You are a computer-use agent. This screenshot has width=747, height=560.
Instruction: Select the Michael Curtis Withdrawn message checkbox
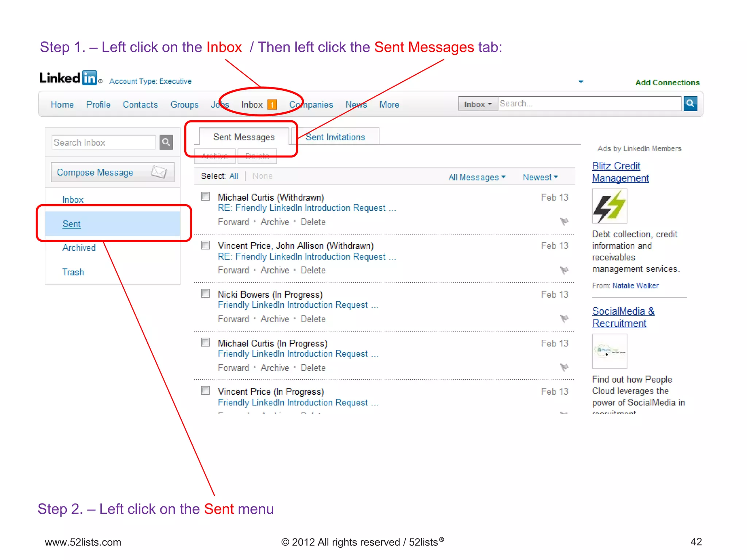[205, 197]
